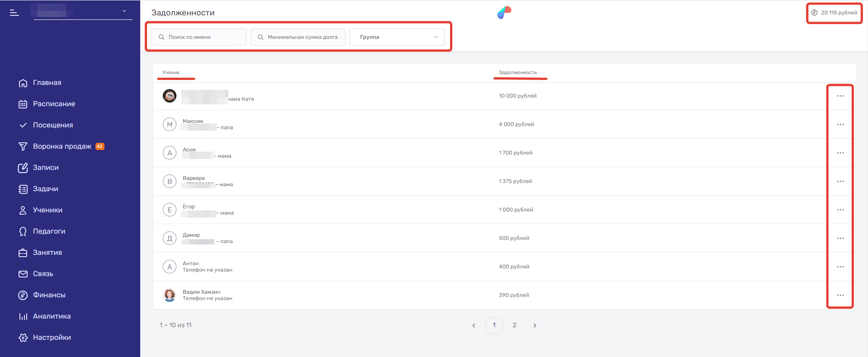868x357 pixels.
Task: Navigate to Ученики in the sidebar
Action: tap(47, 210)
